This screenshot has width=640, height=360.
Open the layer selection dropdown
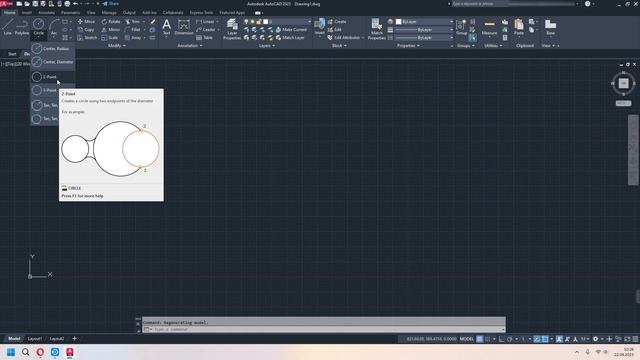coord(278,22)
